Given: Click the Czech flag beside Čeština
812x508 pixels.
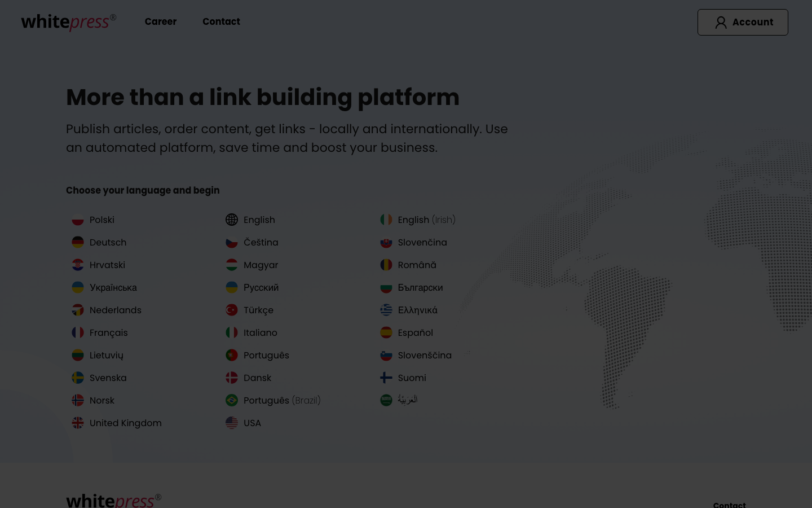Looking at the screenshot, I should coord(232,242).
